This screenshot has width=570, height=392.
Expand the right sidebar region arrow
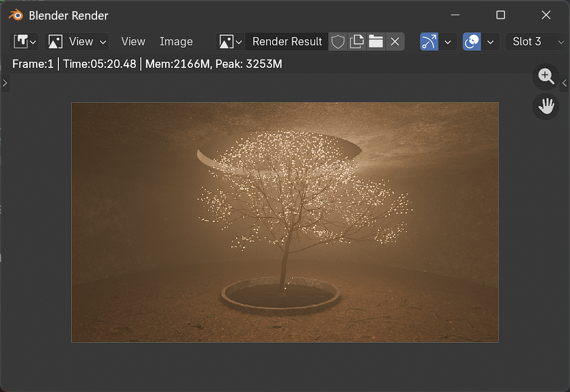(564, 84)
